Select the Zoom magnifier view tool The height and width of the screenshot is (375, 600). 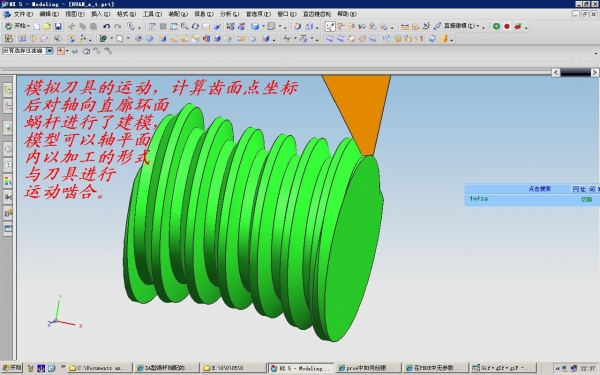[184, 26]
